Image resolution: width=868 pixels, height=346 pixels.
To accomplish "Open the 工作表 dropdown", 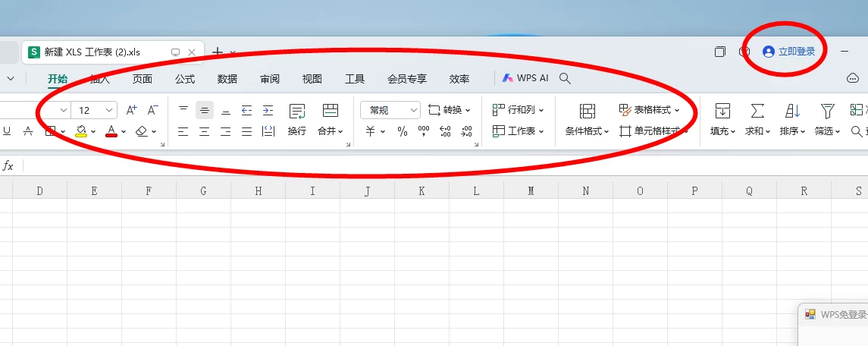I will tap(518, 131).
